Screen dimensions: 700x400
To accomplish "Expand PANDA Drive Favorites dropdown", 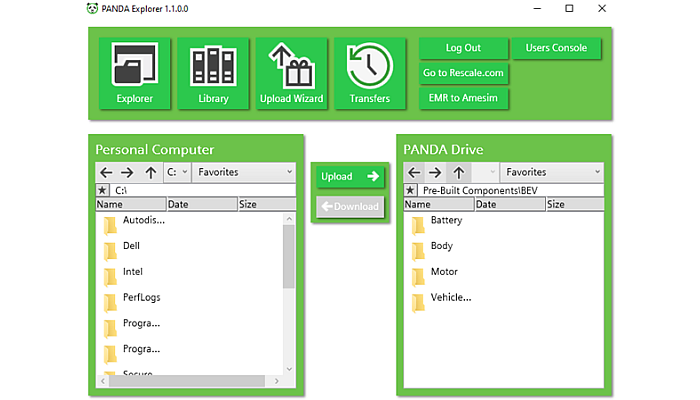I will click(x=552, y=172).
